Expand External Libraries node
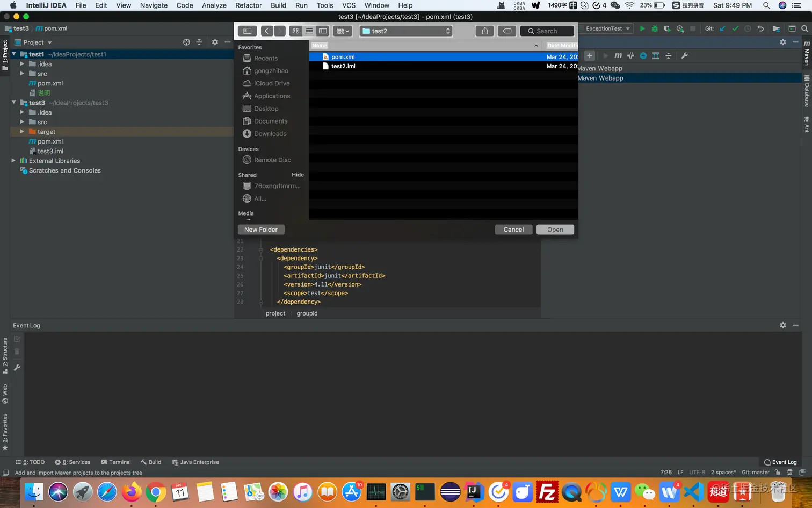812x508 pixels. click(14, 161)
